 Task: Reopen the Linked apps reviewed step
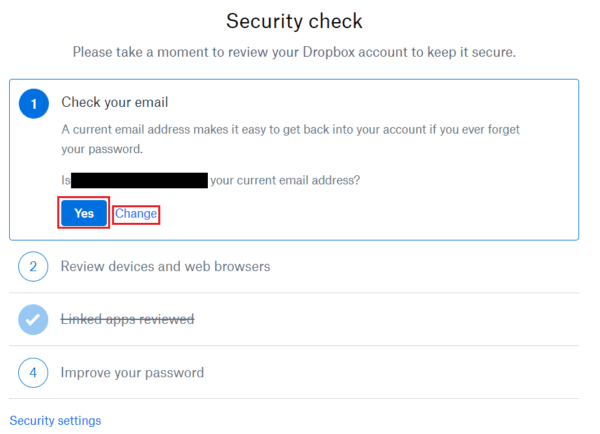127,320
